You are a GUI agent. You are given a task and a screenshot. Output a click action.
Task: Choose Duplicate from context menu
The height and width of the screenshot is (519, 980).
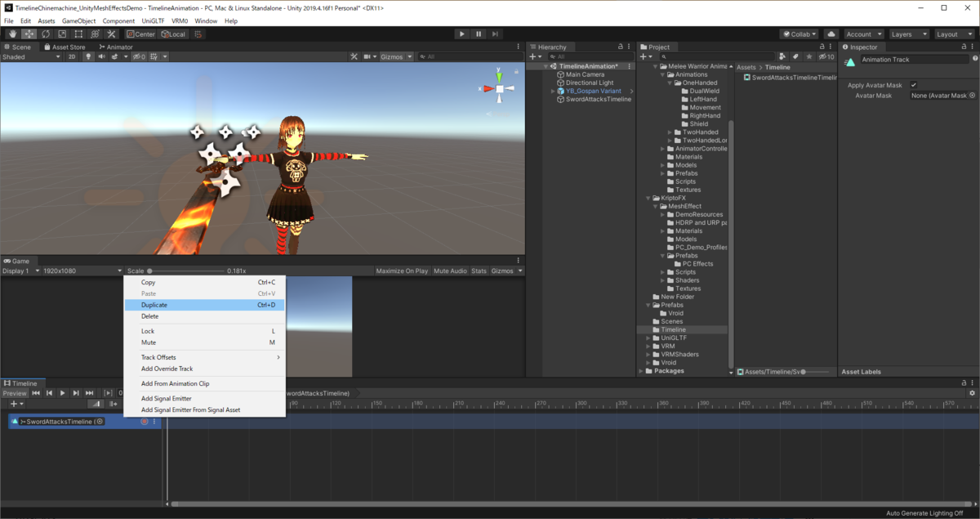[204, 305]
